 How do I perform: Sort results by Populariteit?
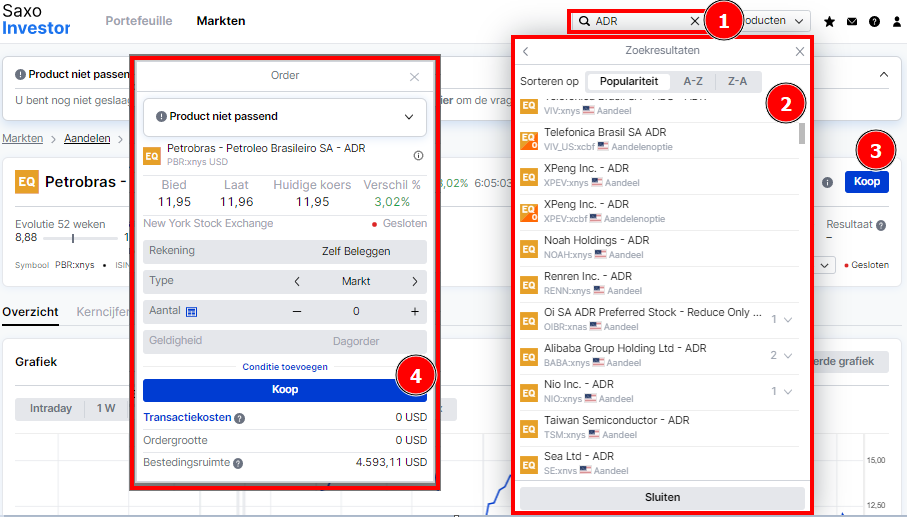coord(629,82)
